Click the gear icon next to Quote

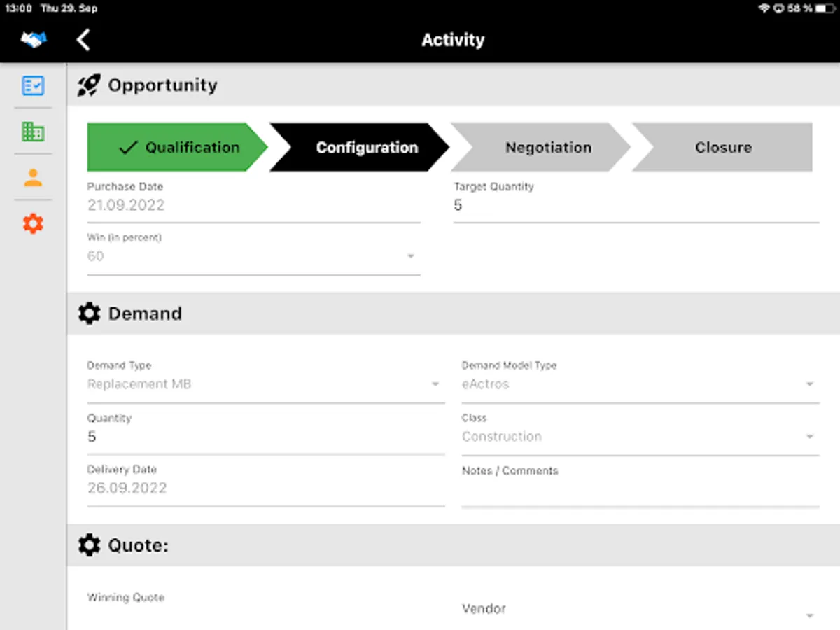click(x=89, y=545)
